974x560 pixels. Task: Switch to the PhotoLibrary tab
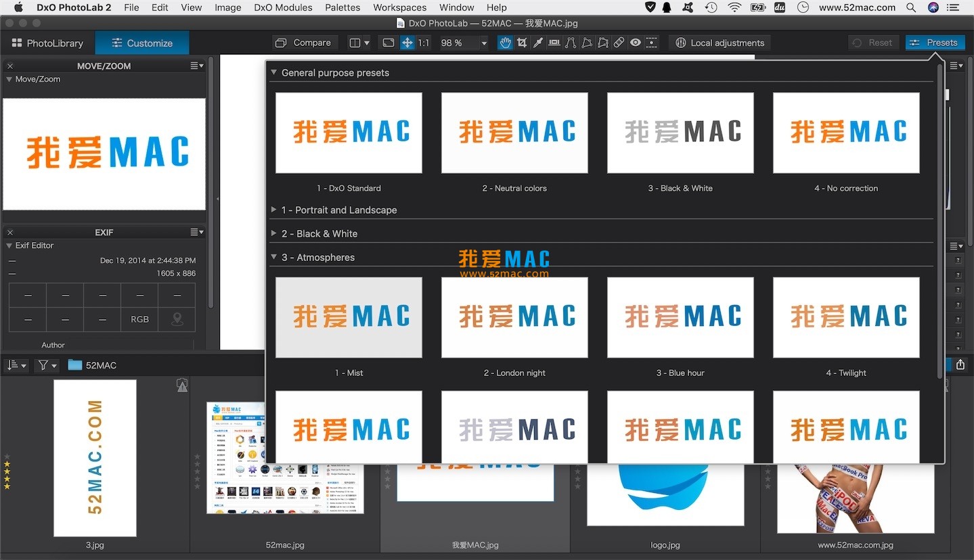(47, 43)
